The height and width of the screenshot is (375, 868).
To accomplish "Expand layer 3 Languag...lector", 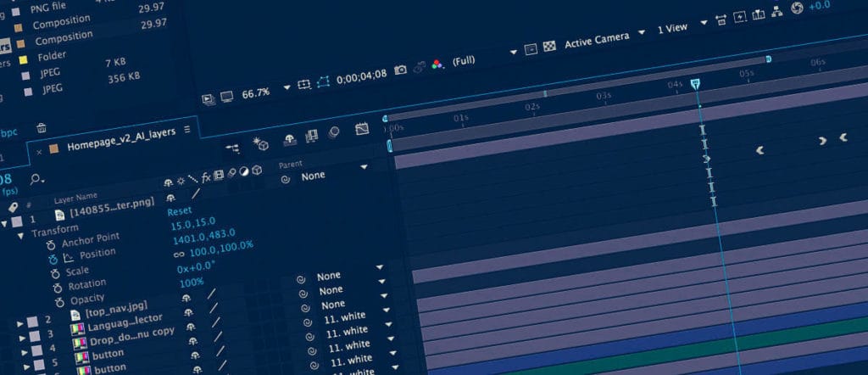I will pos(23,338).
